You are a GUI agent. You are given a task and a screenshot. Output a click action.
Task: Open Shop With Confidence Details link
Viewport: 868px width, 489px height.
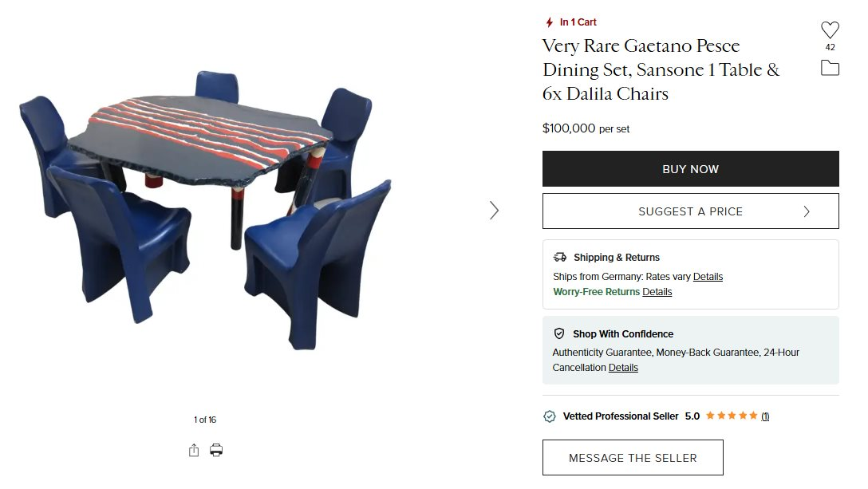click(x=623, y=368)
